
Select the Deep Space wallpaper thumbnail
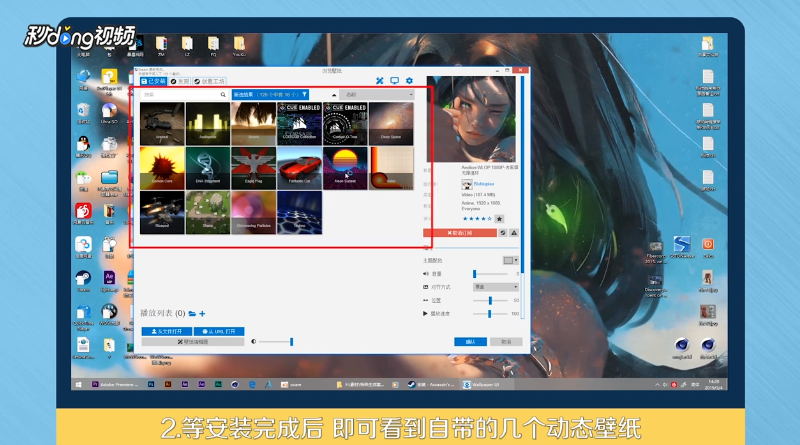[391, 123]
